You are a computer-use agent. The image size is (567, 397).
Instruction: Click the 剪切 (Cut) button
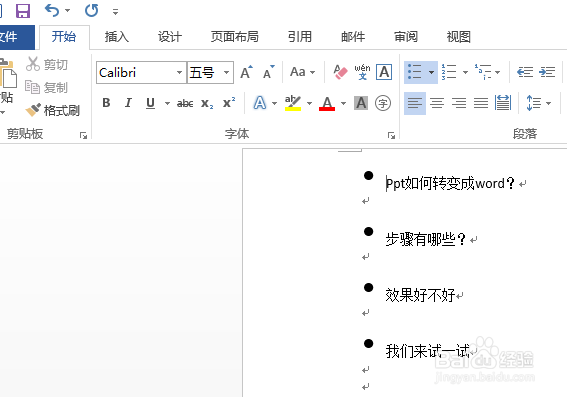[47, 64]
